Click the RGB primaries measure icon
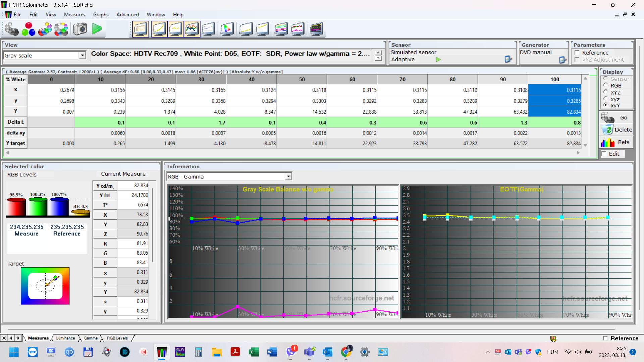 pos(29,29)
